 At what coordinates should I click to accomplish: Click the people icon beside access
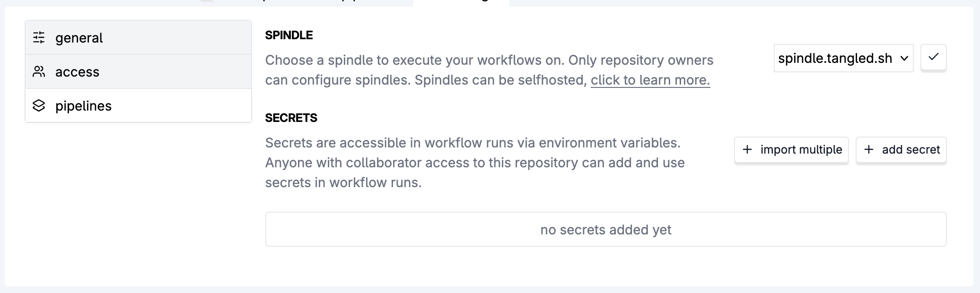point(39,71)
